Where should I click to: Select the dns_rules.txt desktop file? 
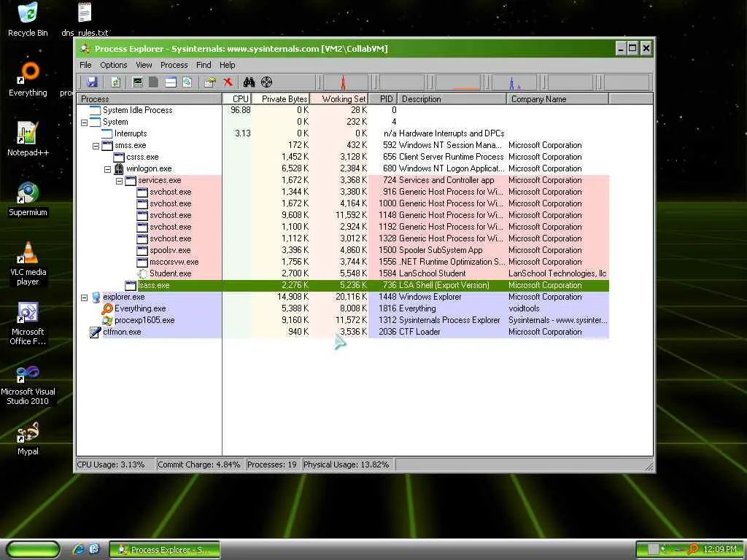(85, 19)
